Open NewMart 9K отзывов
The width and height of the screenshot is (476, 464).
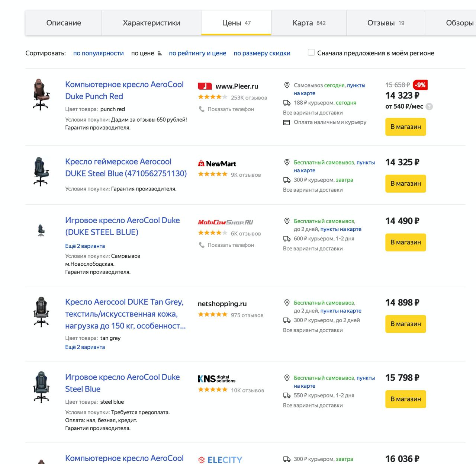click(x=246, y=175)
